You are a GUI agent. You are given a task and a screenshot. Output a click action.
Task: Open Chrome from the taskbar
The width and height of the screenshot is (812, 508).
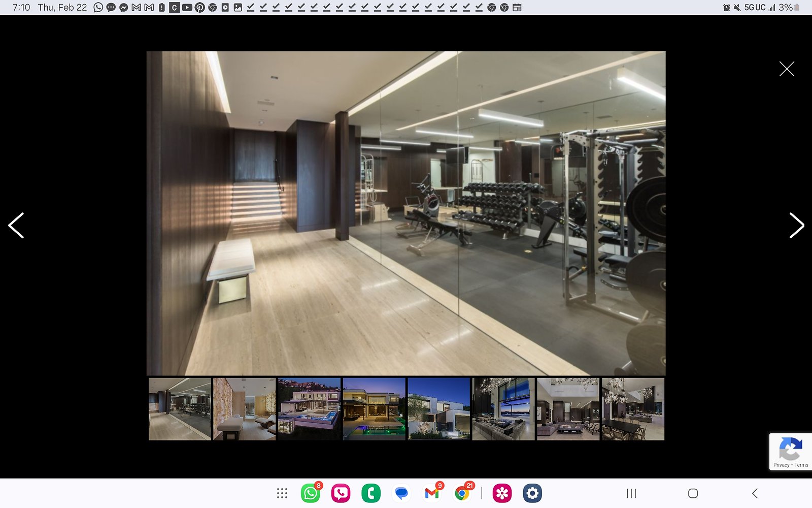pyautogui.click(x=462, y=493)
